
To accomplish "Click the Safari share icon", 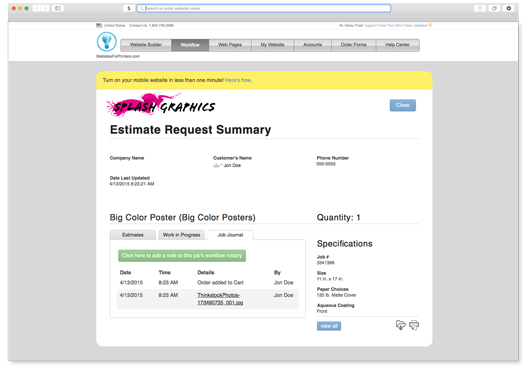I will tap(480, 8).
